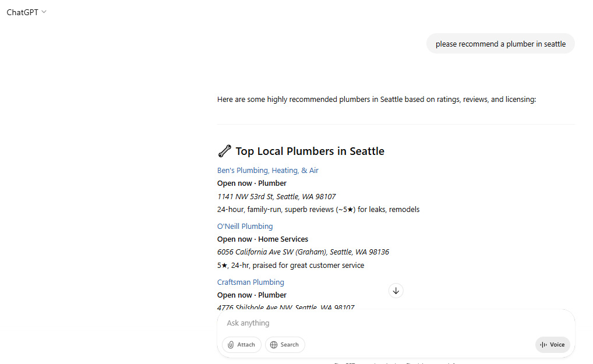The image size is (593, 364).
Task: Click the wrench icon beside the heading
Action: click(x=224, y=151)
